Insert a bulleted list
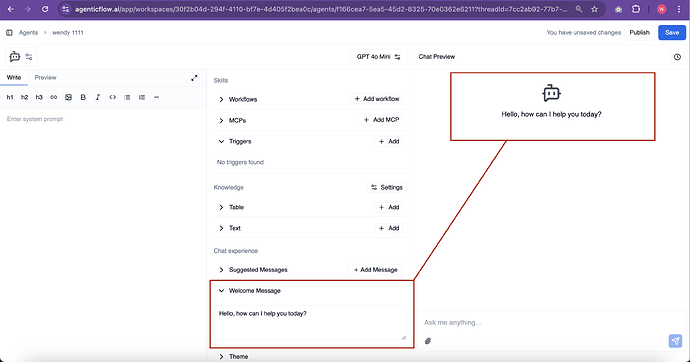This screenshot has width=690, height=362. (x=127, y=97)
